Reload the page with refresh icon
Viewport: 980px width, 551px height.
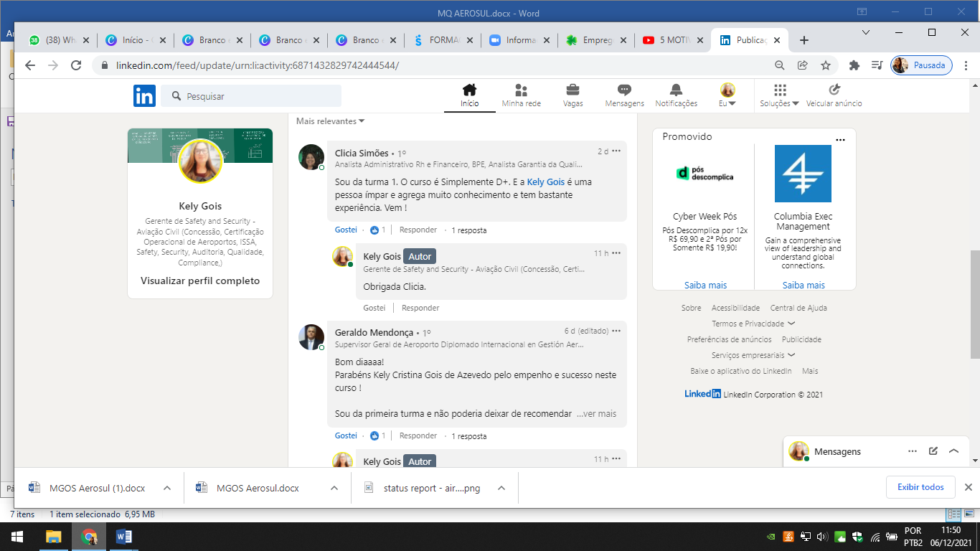point(76,65)
